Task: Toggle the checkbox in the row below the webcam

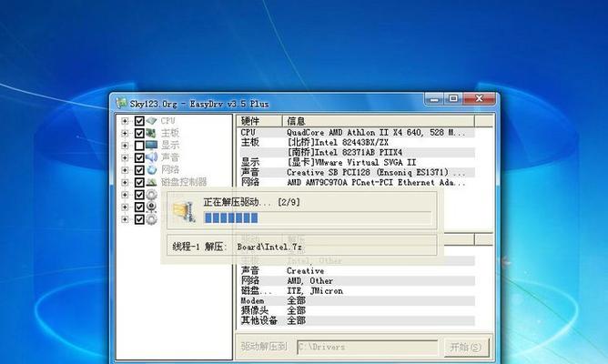Action: click(139, 219)
